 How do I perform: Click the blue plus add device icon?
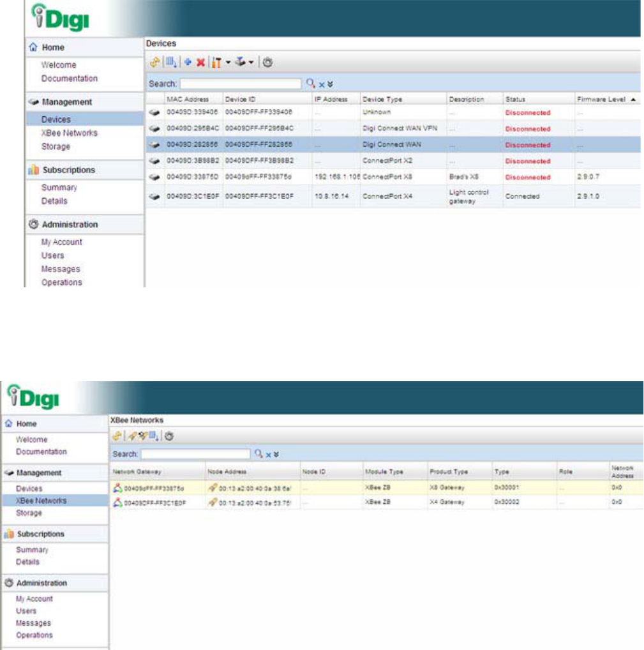point(188,62)
